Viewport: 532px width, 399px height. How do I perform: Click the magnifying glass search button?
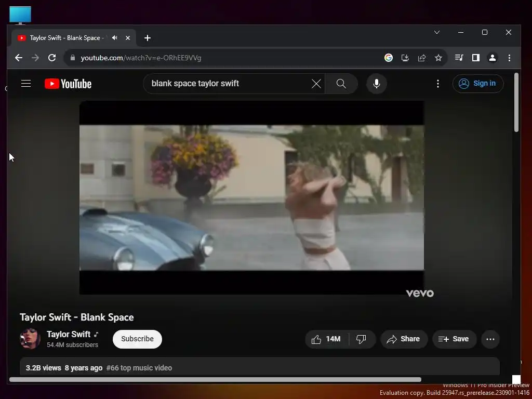click(x=341, y=84)
